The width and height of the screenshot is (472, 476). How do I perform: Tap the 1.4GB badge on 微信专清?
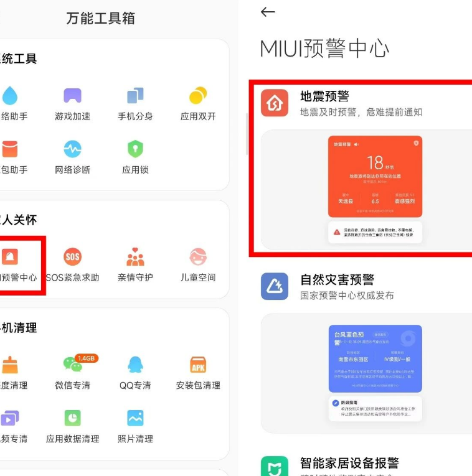point(87,358)
